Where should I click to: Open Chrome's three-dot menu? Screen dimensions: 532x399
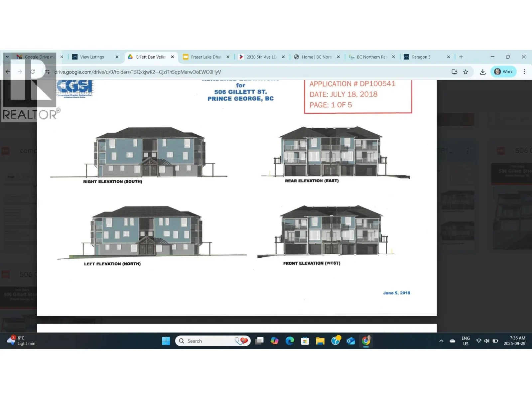coord(524,72)
